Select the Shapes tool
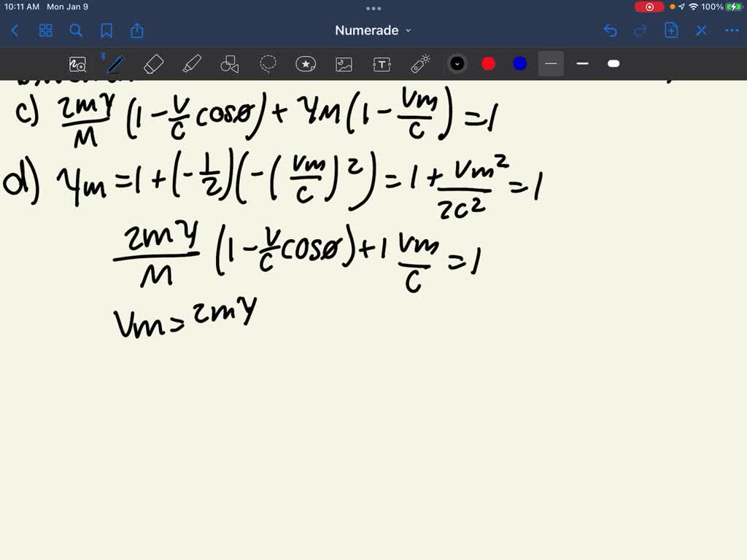The height and width of the screenshot is (560, 747). click(x=230, y=64)
